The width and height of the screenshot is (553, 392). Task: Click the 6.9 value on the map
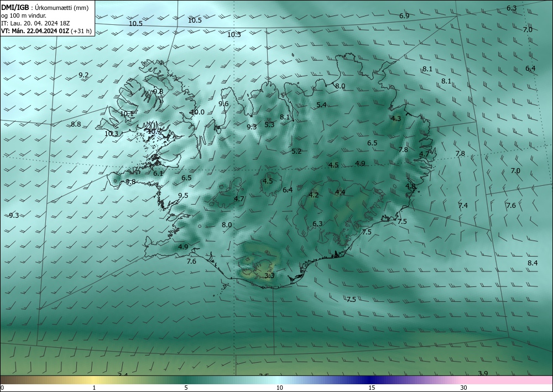[x=404, y=16]
